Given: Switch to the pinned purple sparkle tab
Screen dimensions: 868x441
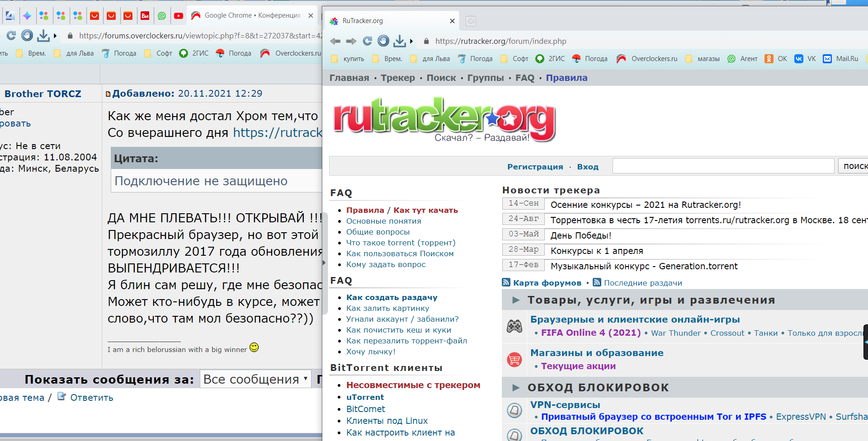Looking at the screenshot, I should (27, 16).
